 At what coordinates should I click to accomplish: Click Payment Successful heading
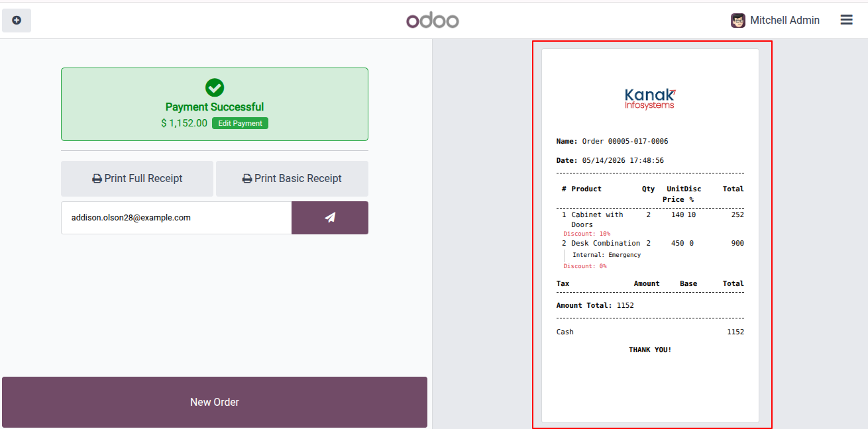215,107
